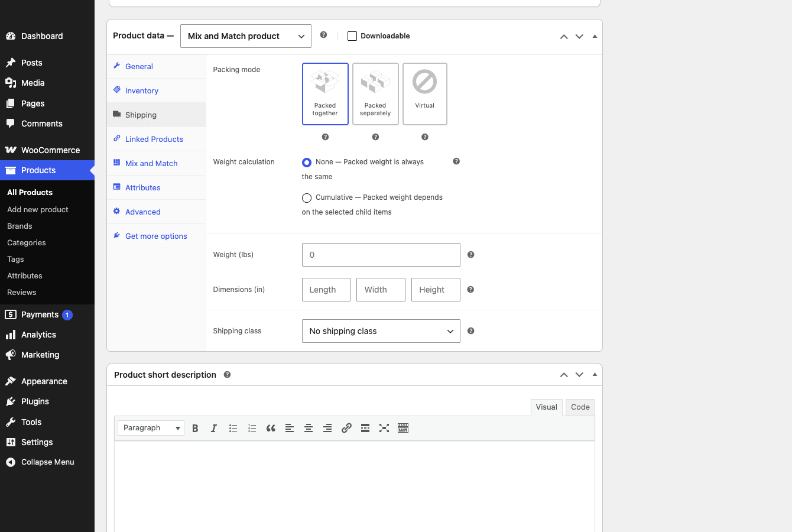Image resolution: width=792 pixels, height=532 pixels.
Task: Align text center in editor
Action: 309,428
